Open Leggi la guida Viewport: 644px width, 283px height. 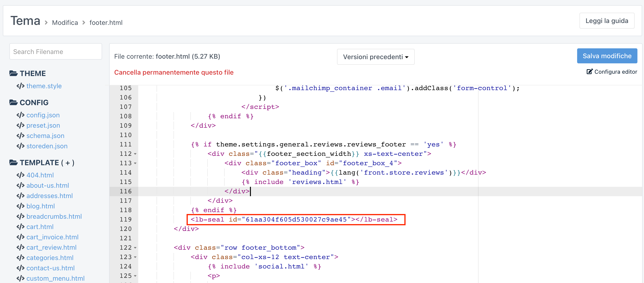tap(607, 20)
